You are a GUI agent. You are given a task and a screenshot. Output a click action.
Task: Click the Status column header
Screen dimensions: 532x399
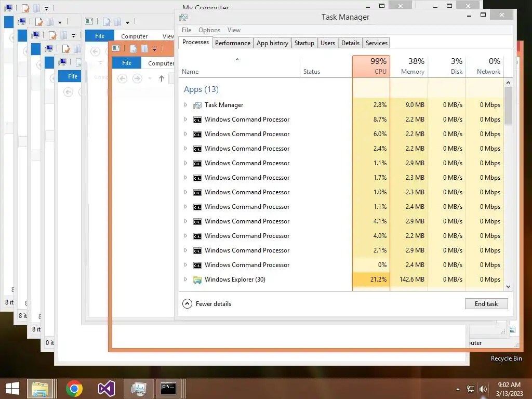(326, 66)
